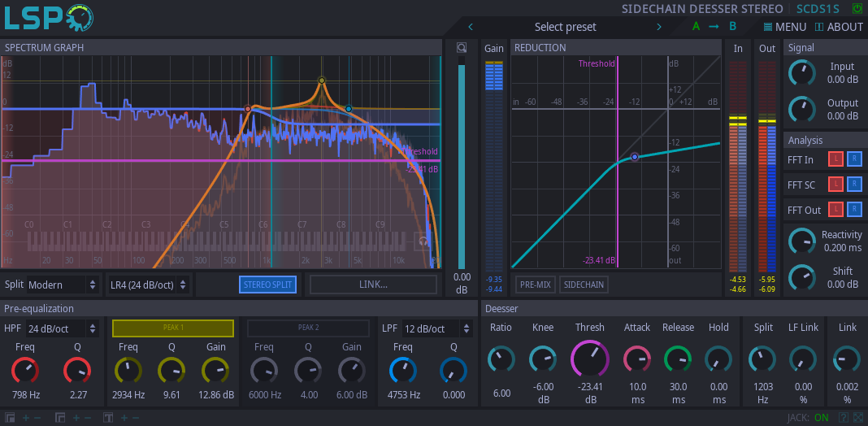Open the LR4 (24 dB/oct) slope dropdown

click(147, 285)
